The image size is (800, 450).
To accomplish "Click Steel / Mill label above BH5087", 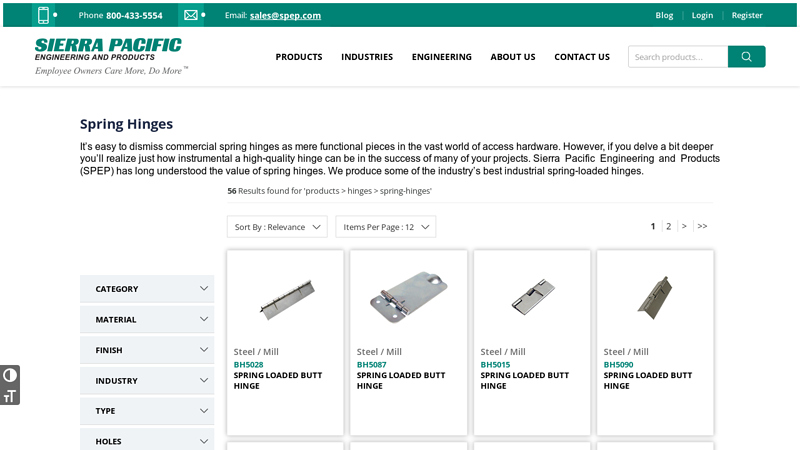I will tap(379, 352).
